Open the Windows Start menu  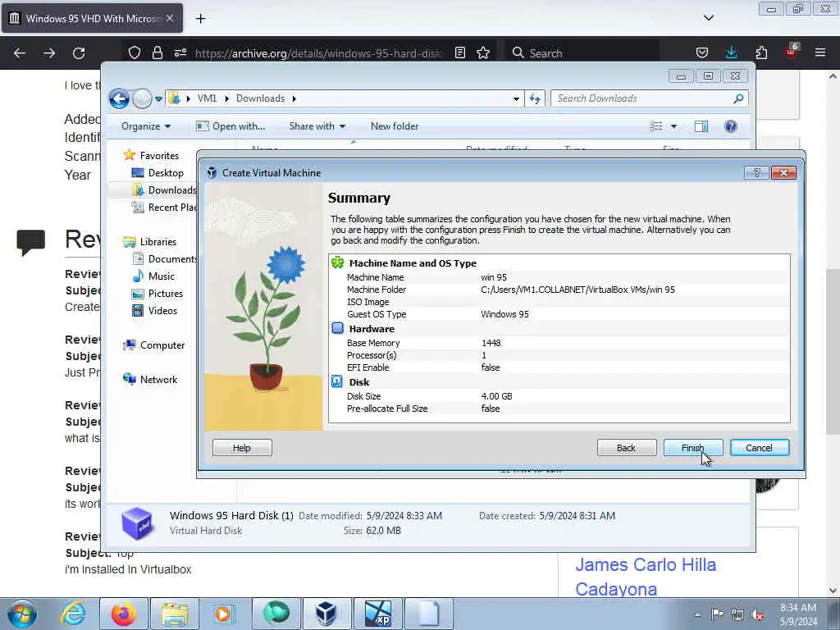click(22, 614)
